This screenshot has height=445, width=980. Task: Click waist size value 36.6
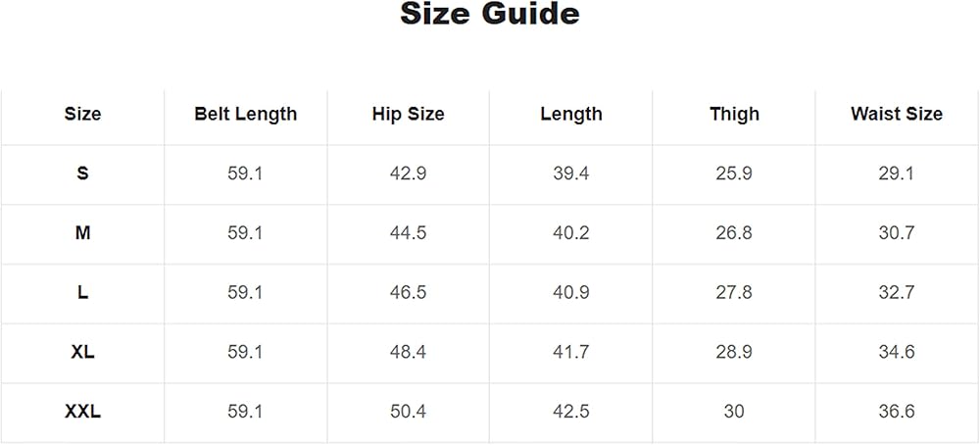[x=897, y=412]
